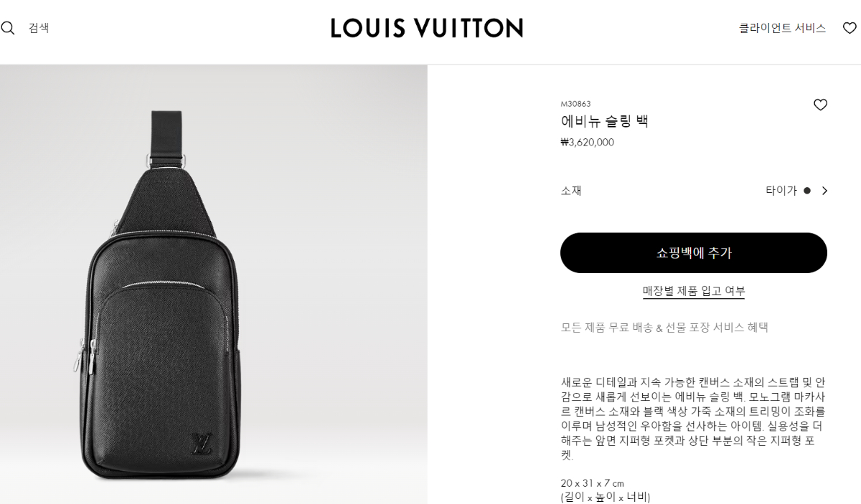Select the 소재 label
This screenshot has height=504, width=861.
pos(571,191)
